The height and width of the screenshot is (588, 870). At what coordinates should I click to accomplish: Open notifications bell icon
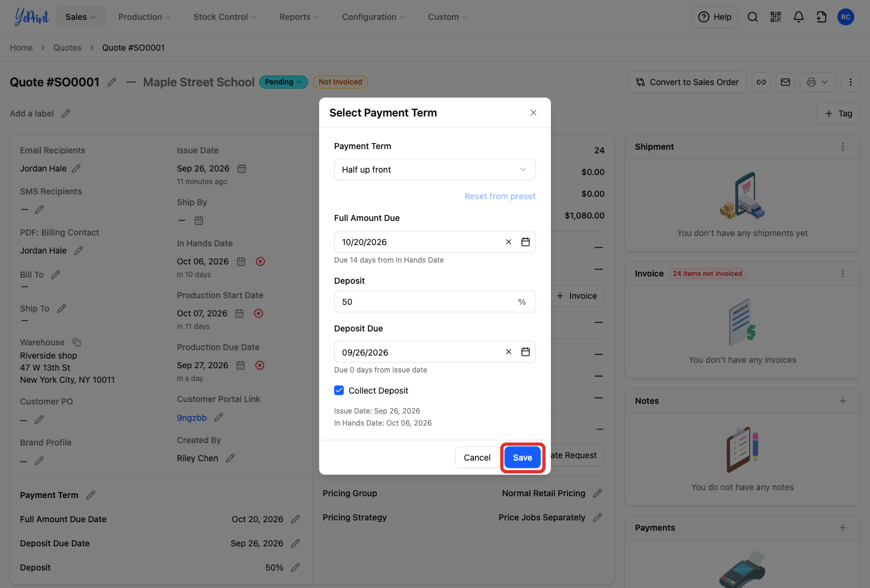pyautogui.click(x=799, y=17)
